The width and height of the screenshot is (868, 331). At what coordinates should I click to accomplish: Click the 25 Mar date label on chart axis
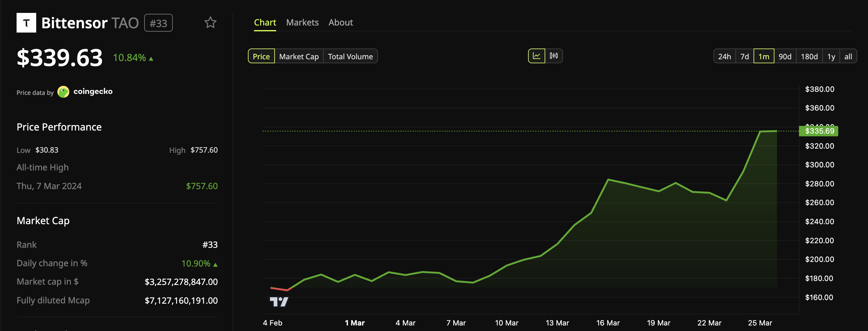pyautogui.click(x=760, y=323)
